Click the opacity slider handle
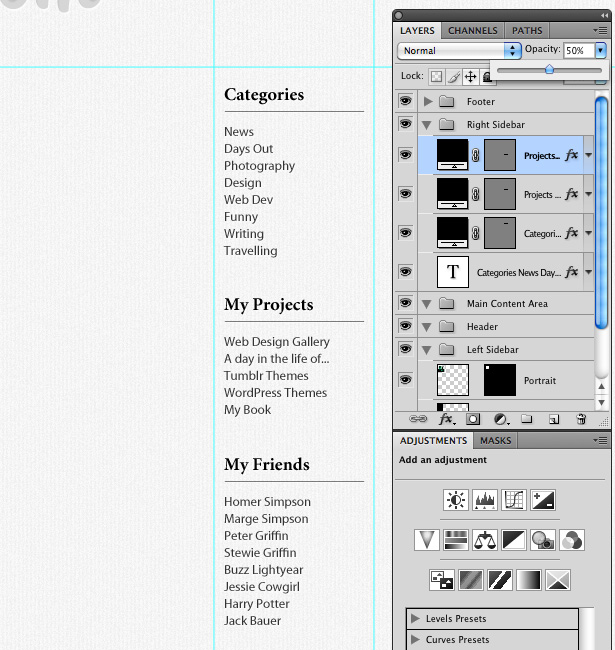The width and height of the screenshot is (615, 650). point(550,69)
